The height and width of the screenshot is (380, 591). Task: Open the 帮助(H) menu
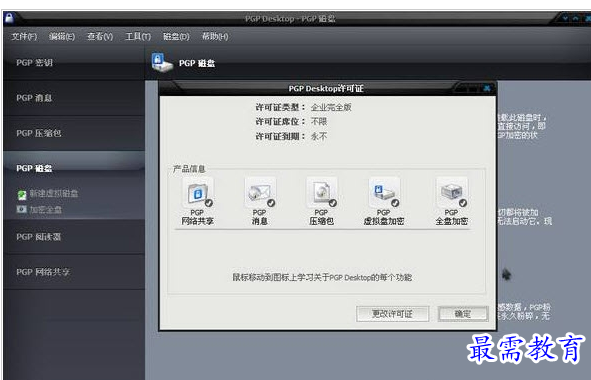pyautogui.click(x=215, y=36)
